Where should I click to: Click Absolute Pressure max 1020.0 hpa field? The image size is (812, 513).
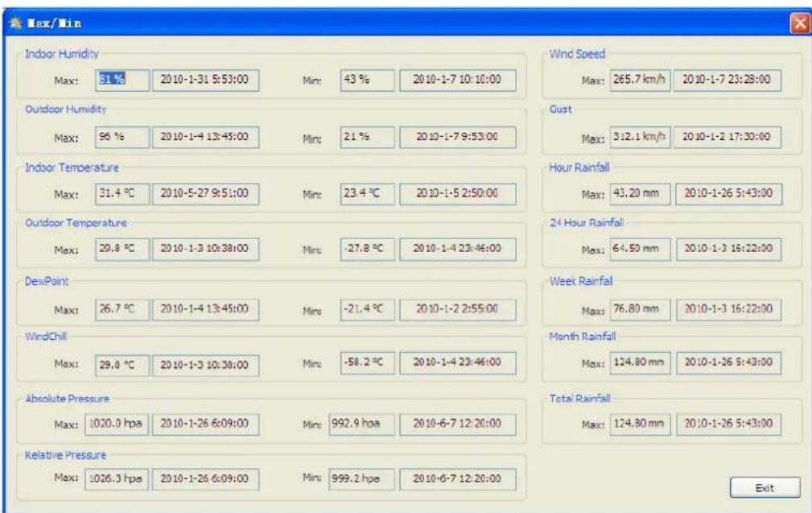(116, 422)
